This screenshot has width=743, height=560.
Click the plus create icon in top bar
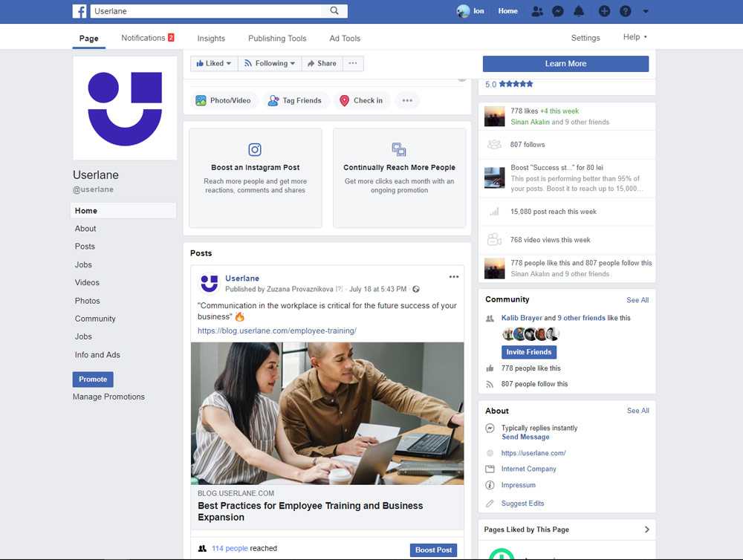(x=604, y=11)
